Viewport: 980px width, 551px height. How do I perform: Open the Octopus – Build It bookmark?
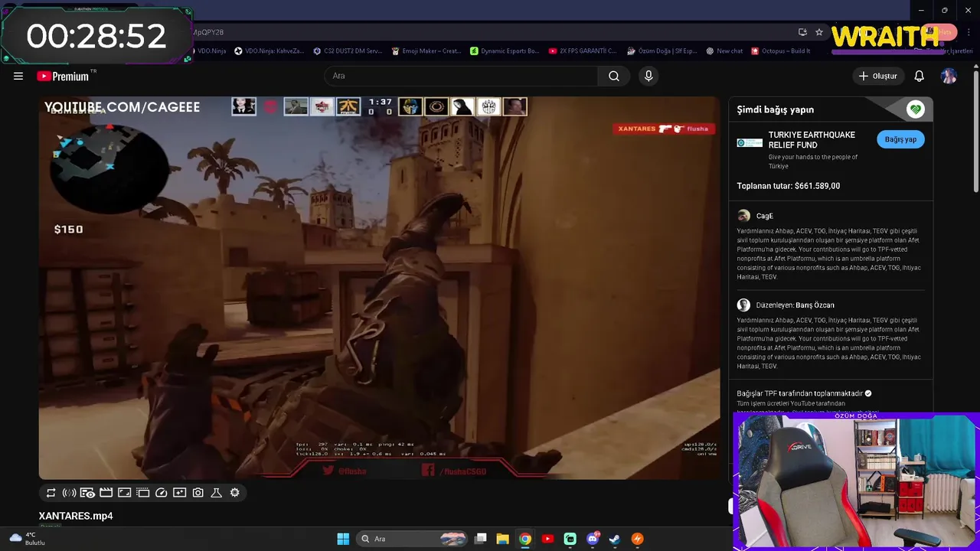click(780, 51)
